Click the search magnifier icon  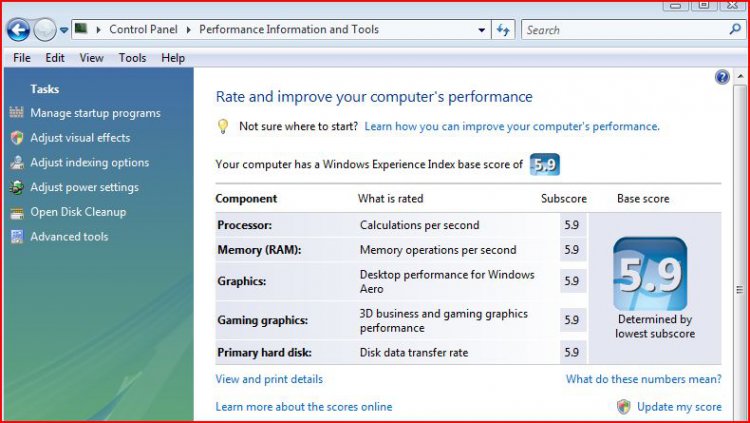point(735,30)
